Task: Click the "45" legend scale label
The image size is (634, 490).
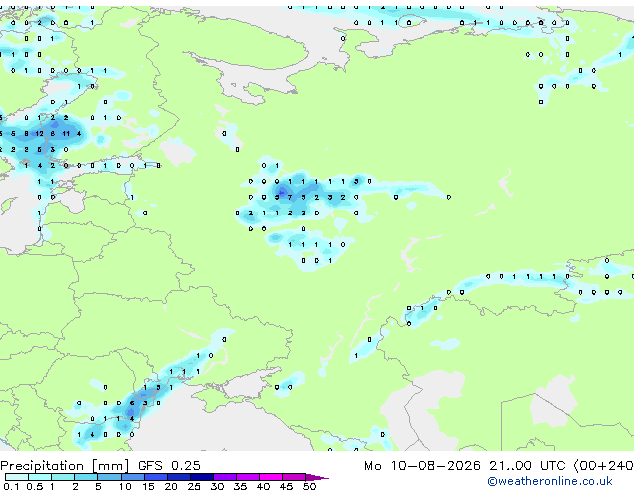Action: [x=286, y=486]
